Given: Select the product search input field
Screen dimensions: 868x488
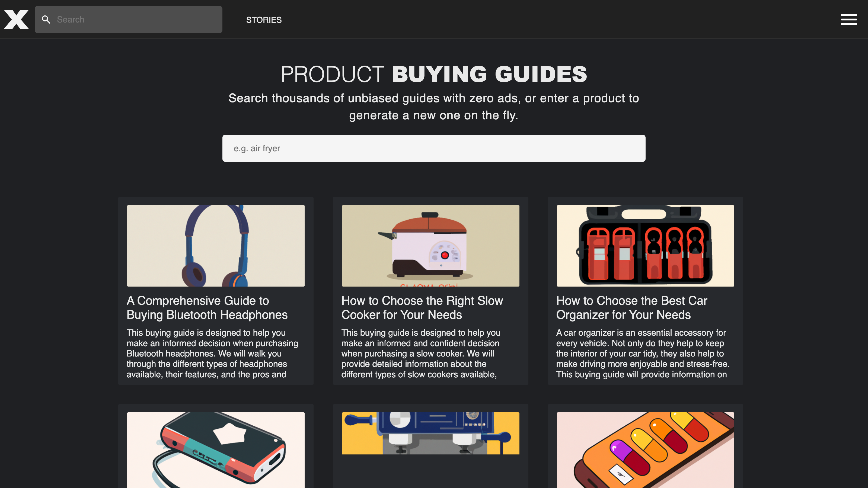Looking at the screenshot, I should tap(434, 148).
